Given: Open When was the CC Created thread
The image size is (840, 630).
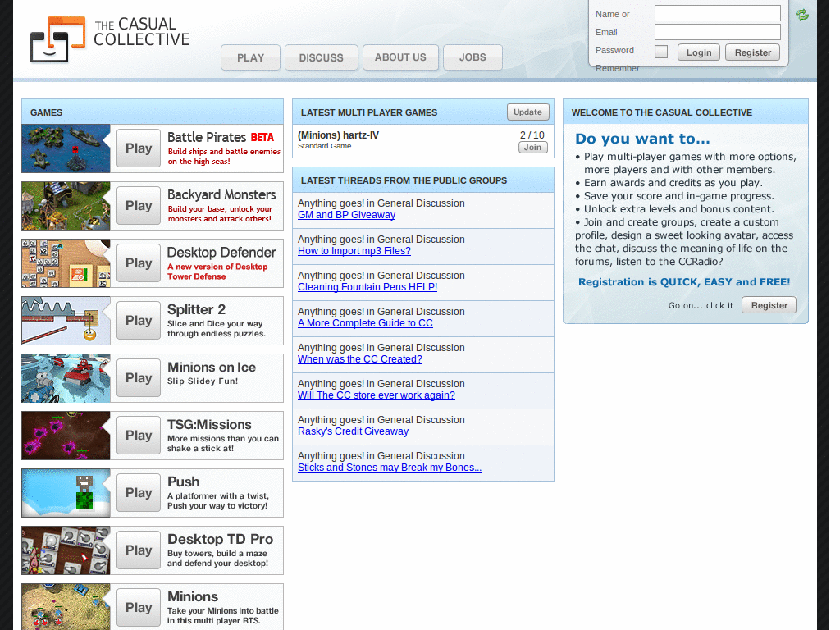Looking at the screenshot, I should (x=360, y=359).
